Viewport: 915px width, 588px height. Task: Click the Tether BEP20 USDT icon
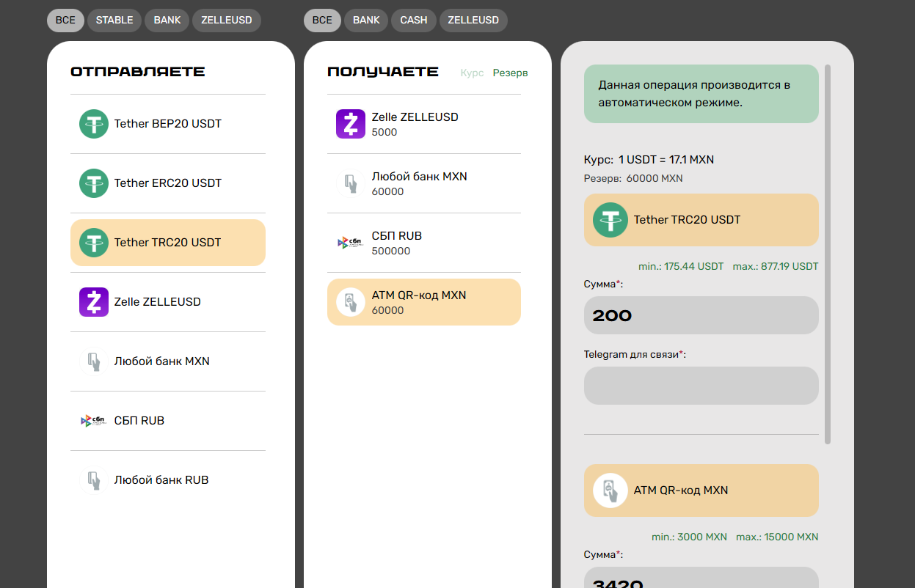click(94, 124)
